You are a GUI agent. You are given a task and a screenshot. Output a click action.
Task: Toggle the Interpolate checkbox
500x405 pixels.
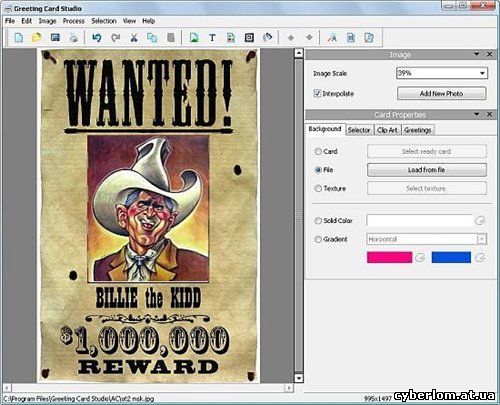tap(317, 93)
